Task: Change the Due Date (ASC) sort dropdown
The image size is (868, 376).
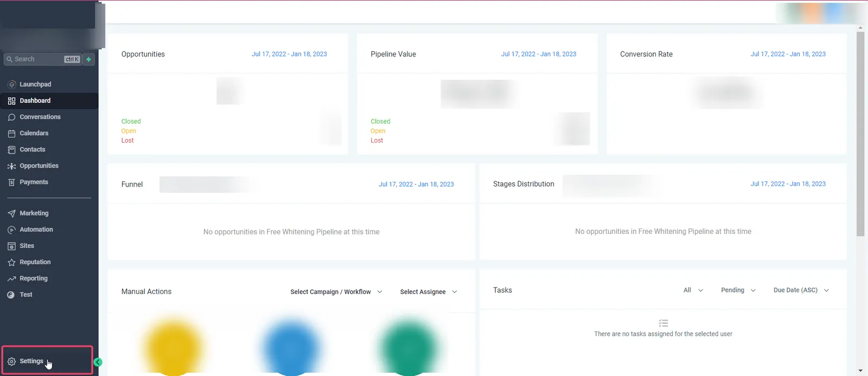Action: tap(801, 290)
